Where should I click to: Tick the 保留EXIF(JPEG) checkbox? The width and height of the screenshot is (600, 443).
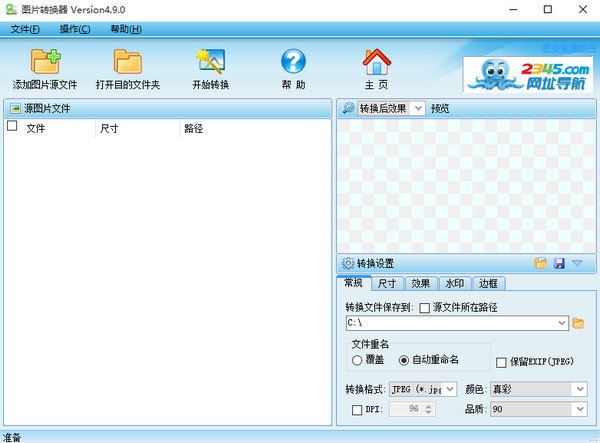point(502,362)
